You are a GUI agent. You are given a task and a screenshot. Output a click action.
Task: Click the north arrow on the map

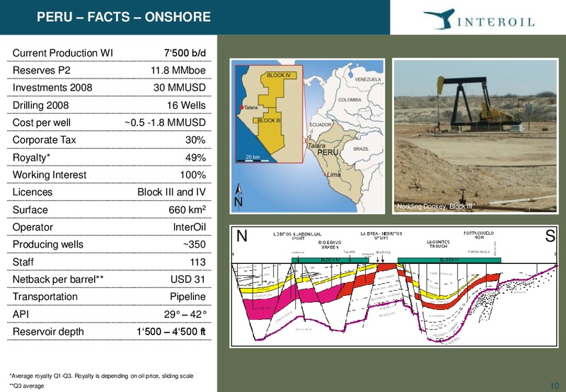[x=238, y=195]
